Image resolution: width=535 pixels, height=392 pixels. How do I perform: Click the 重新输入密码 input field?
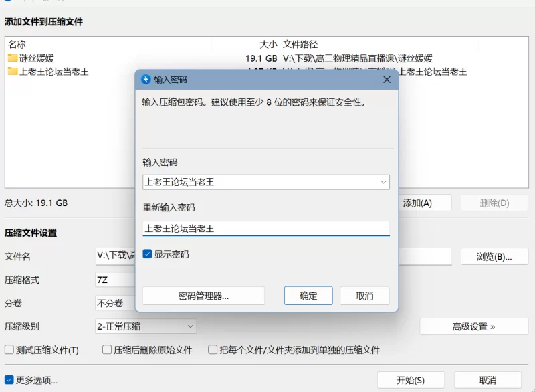point(265,229)
